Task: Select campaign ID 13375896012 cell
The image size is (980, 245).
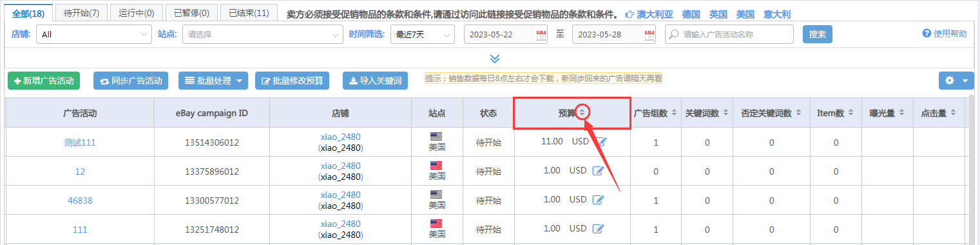Action: (x=212, y=171)
